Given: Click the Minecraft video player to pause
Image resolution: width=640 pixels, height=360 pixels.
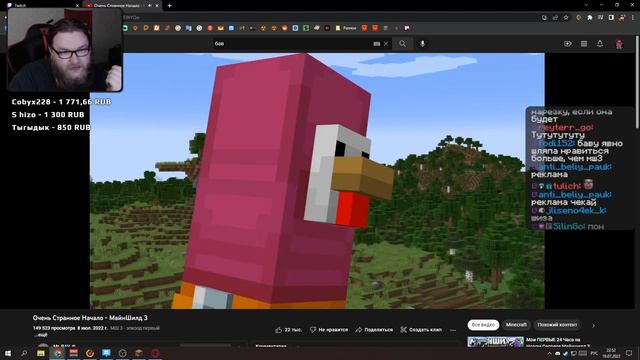Looking at the screenshot, I should click(317, 181).
